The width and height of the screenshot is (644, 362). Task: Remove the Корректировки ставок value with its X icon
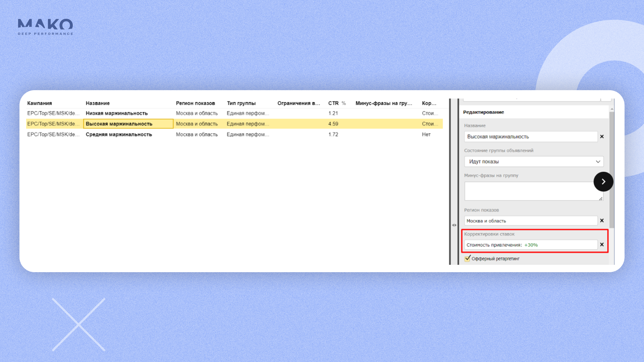click(602, 245)
